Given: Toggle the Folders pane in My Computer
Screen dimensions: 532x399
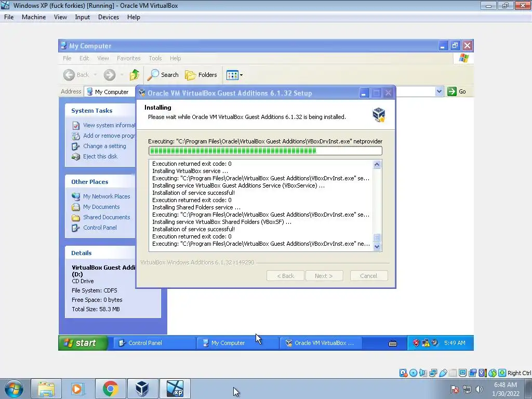Looking at the screenshot, I should tap(201, 75).
